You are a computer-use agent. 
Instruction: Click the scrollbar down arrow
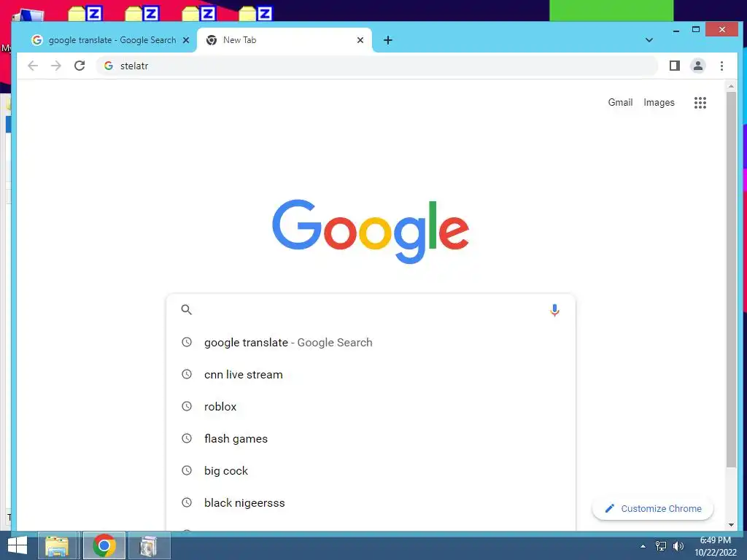pyautogui.click(x=731, y=525)
